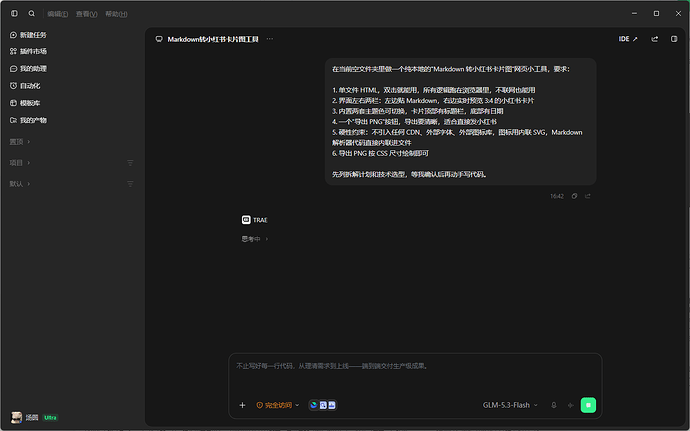This screenshot has height=431, width=690.
Task: Open the task in IDE via IDE ↗
Action: 628,39
